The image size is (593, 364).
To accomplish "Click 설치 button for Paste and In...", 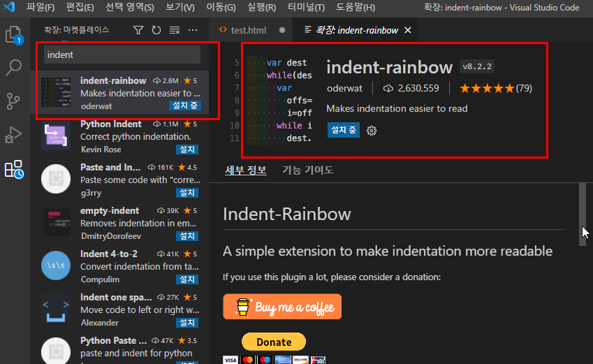I will (x=187, y=193).
